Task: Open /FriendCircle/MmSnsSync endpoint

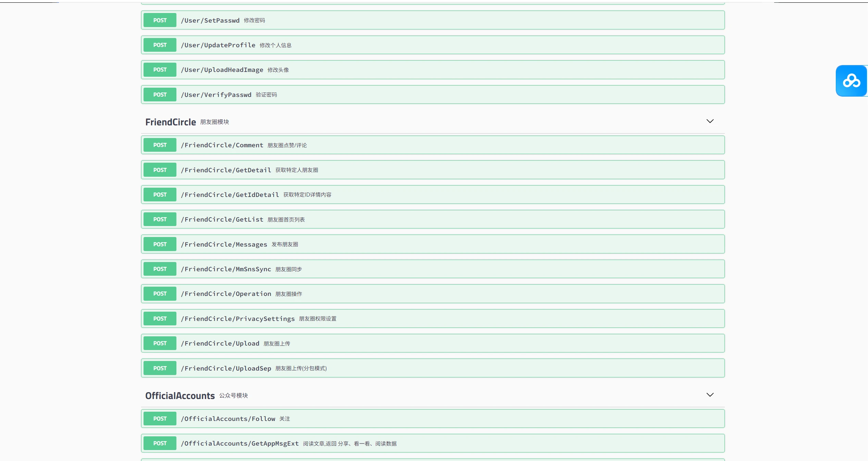Action: click(x=226, y=269)
